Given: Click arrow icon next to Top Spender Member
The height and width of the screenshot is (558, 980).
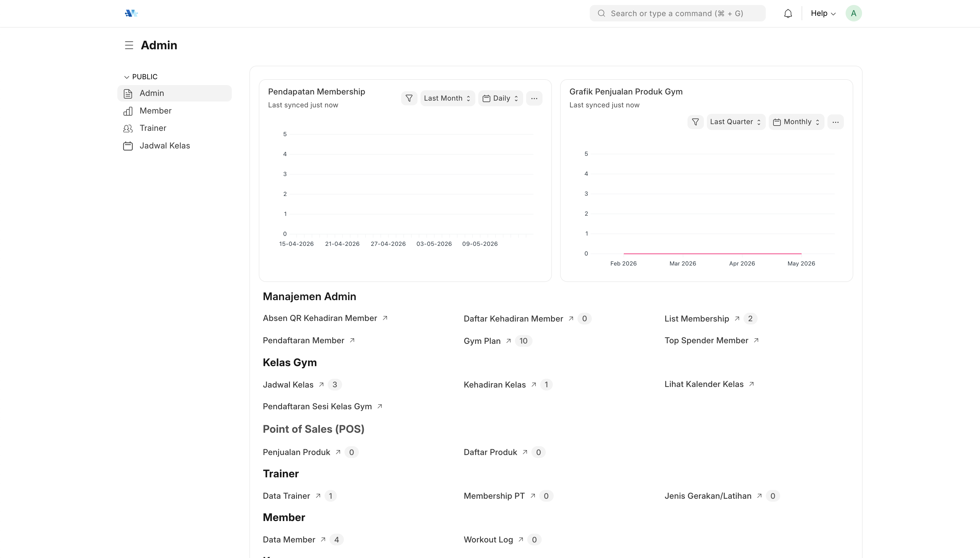Looking at the screenshot, I should click(756, 340).
